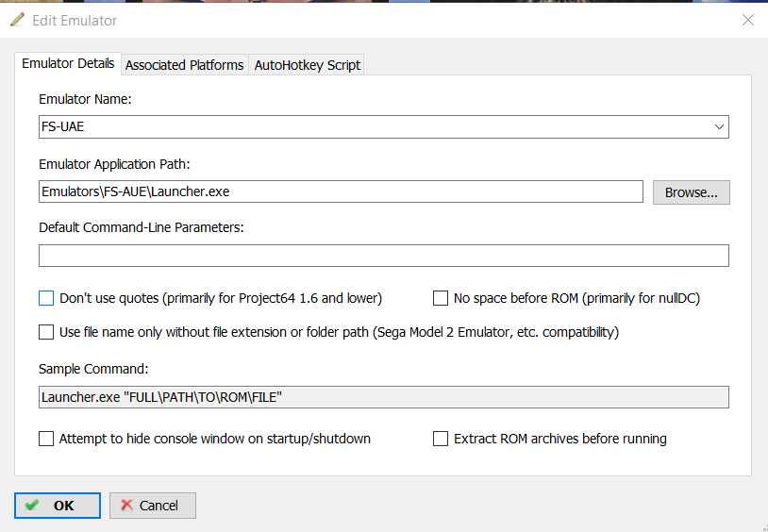
Task: Click the Cancel button
Action: [x=152, y=505]
